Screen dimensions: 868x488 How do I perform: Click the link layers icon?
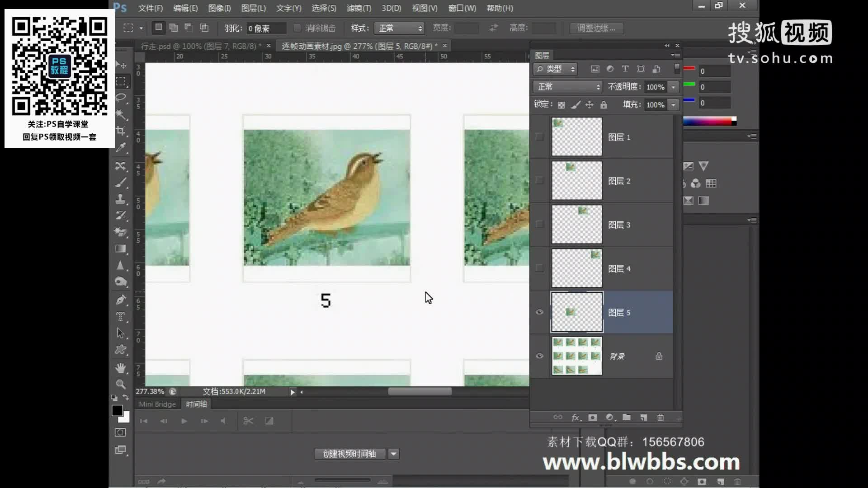[558, 418]
